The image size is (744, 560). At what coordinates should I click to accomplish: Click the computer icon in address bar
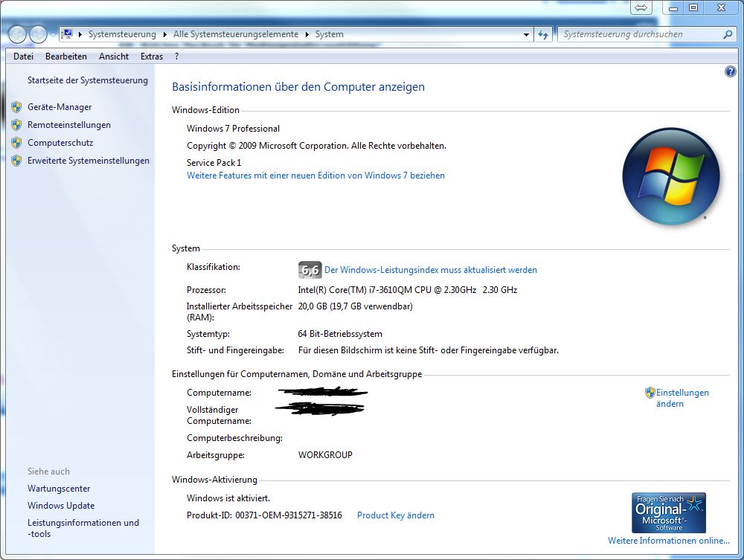pyautogui.click(x=68, y=34)
